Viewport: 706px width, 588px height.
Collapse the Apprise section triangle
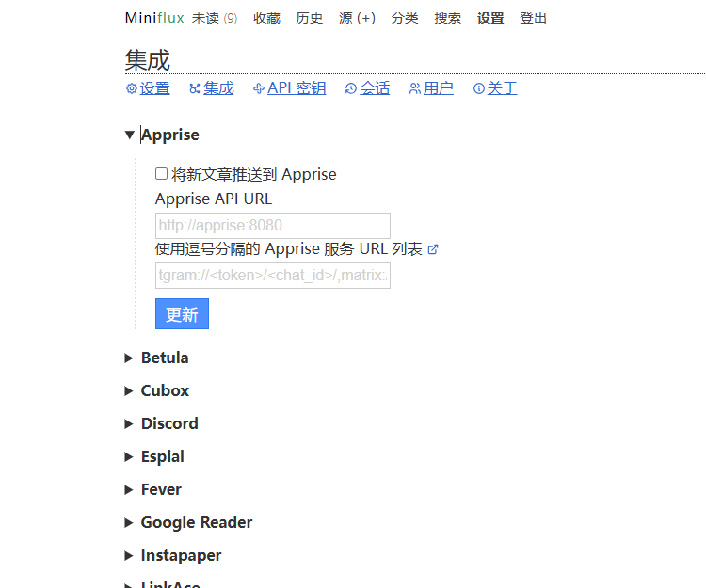pyautogui.click(x=130, y=135)
